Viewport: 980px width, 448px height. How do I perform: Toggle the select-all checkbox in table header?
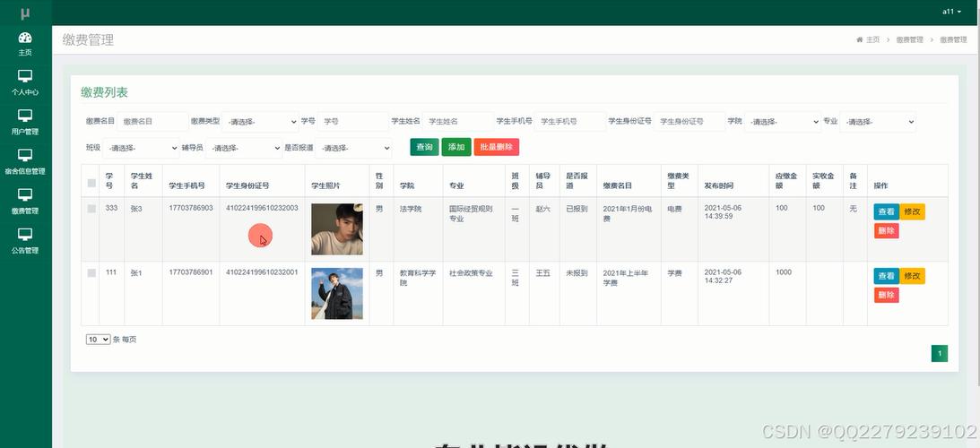91,183
